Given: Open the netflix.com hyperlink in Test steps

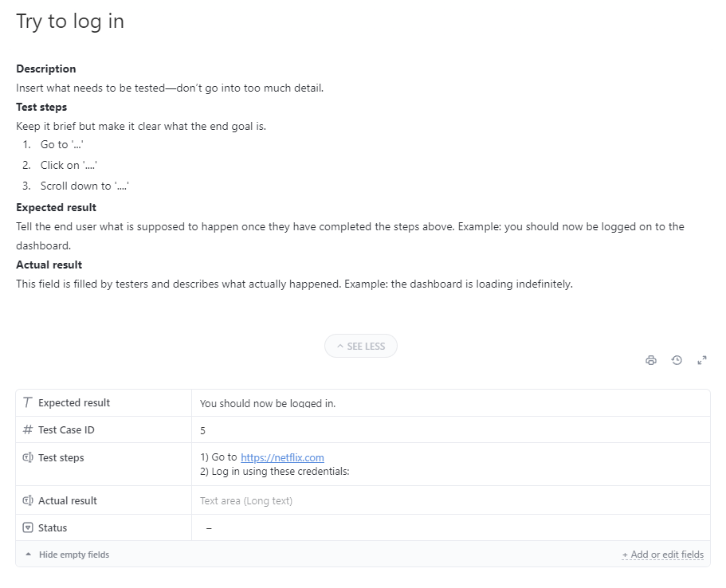Looking at the screenshot, I should (282, 457).
